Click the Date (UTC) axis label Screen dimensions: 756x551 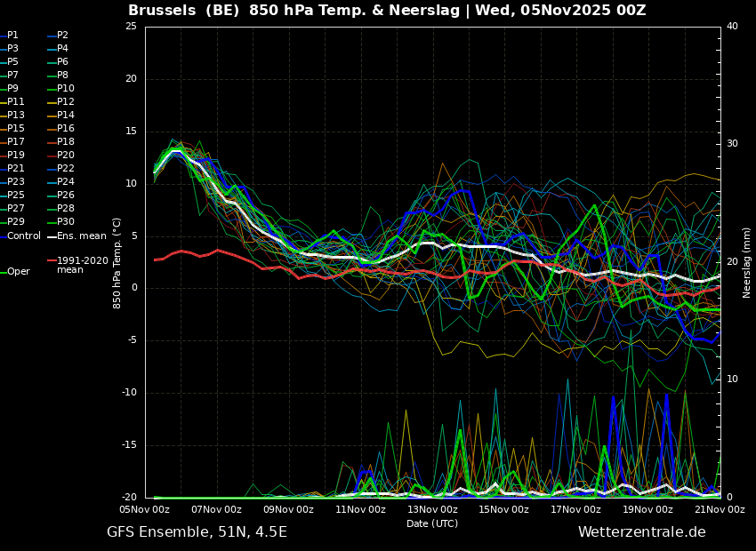(432, 523)
